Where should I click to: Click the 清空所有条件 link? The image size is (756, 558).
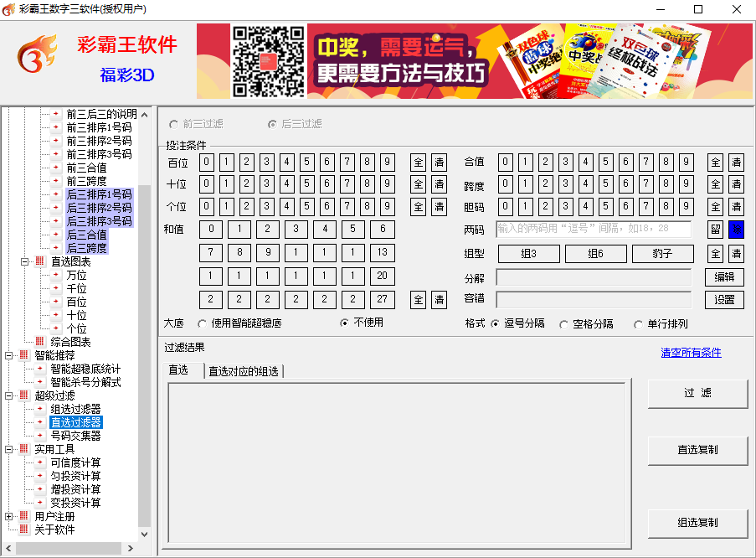(x=691, y=353)
